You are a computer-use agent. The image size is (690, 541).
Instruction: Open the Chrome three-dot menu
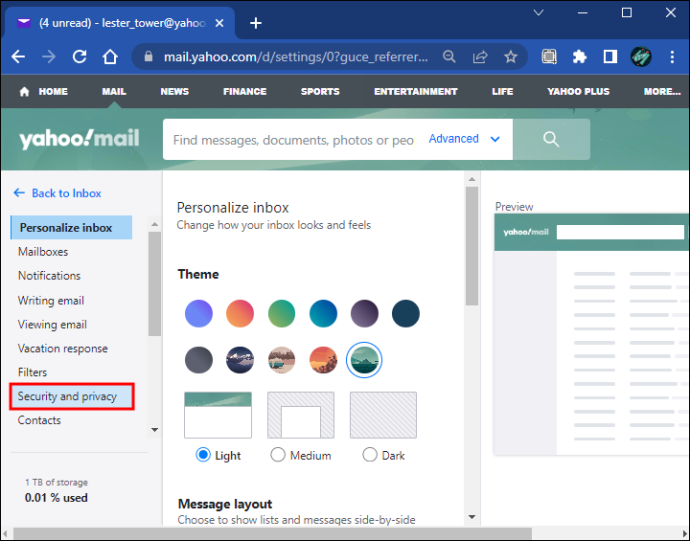672,57
